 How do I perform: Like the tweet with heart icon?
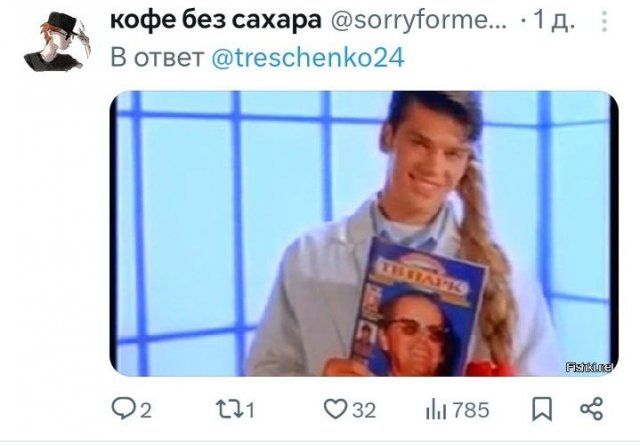pyautogui.click(x=335, y=409)
